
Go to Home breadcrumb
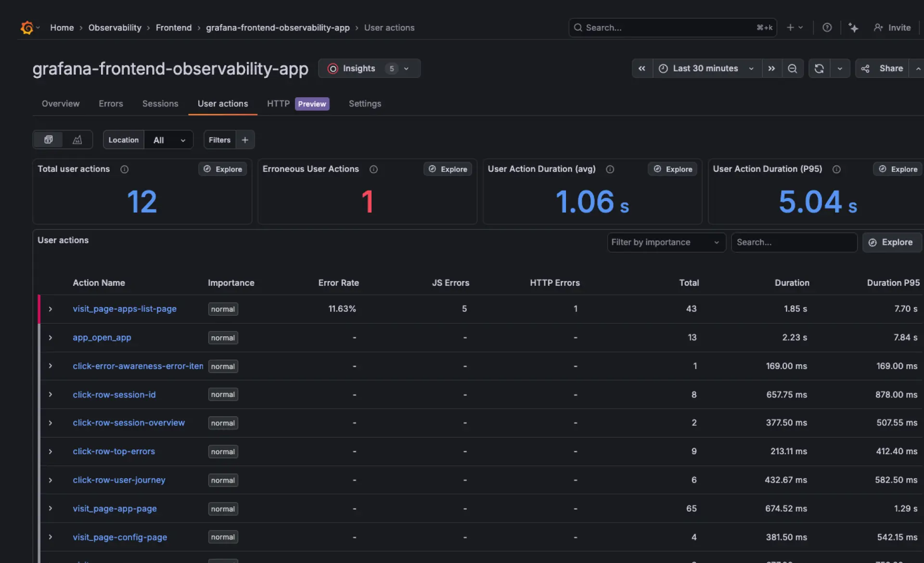pyautogui.click(x=62, y=27)
